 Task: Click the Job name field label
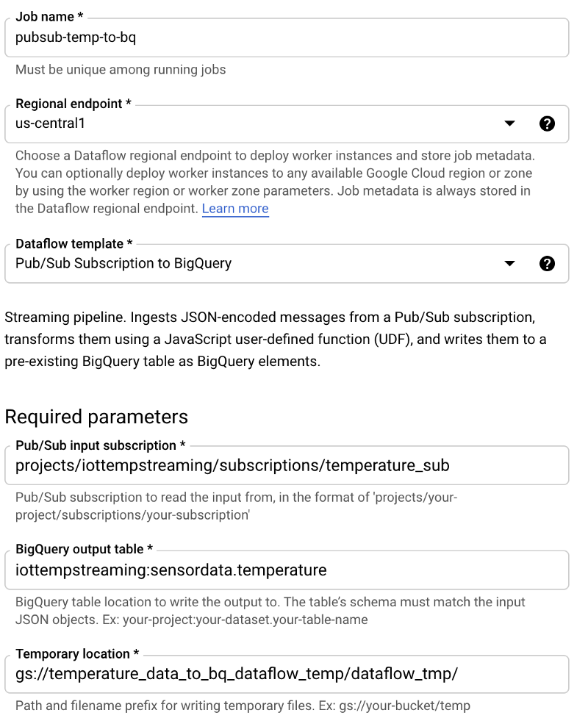[x=49, y=16]
